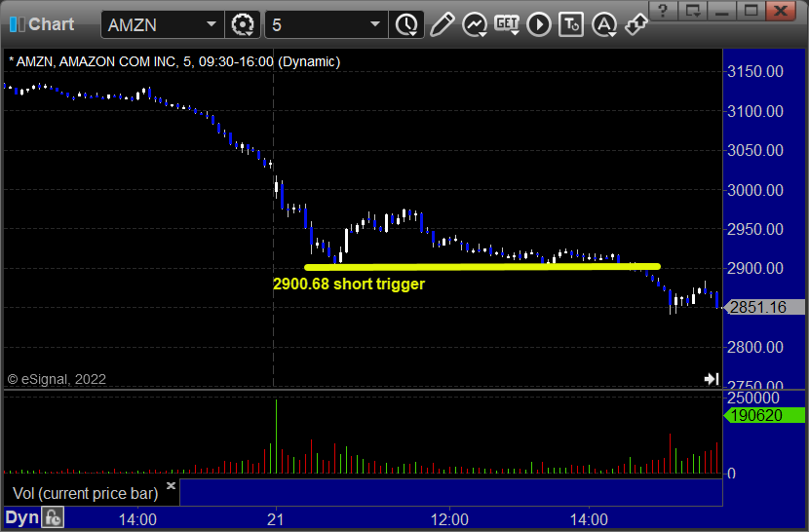The image size is (809, 532).
Task: Click the Dyn scaling label
Action: coord(21,517)
